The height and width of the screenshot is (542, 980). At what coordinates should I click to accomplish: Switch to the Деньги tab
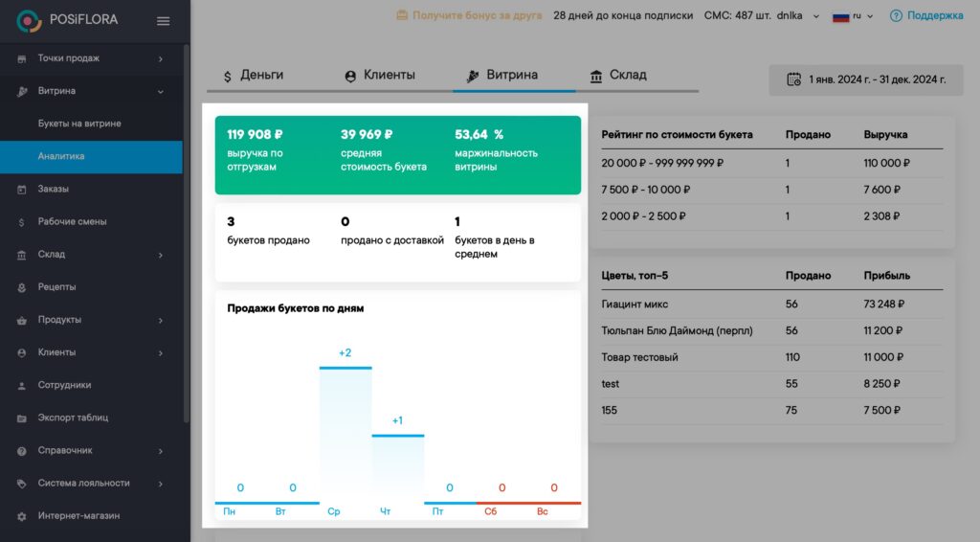click(253, 76)
